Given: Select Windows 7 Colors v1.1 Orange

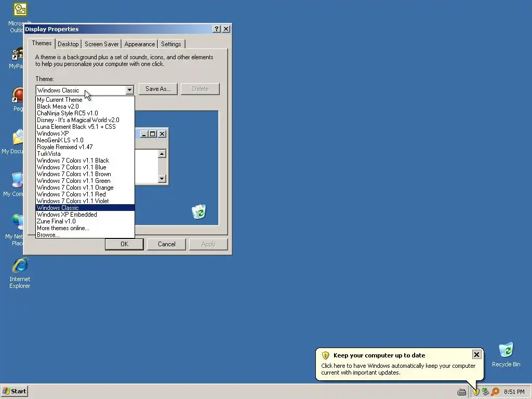Looking at the screenshot, I should pos(85,188).
